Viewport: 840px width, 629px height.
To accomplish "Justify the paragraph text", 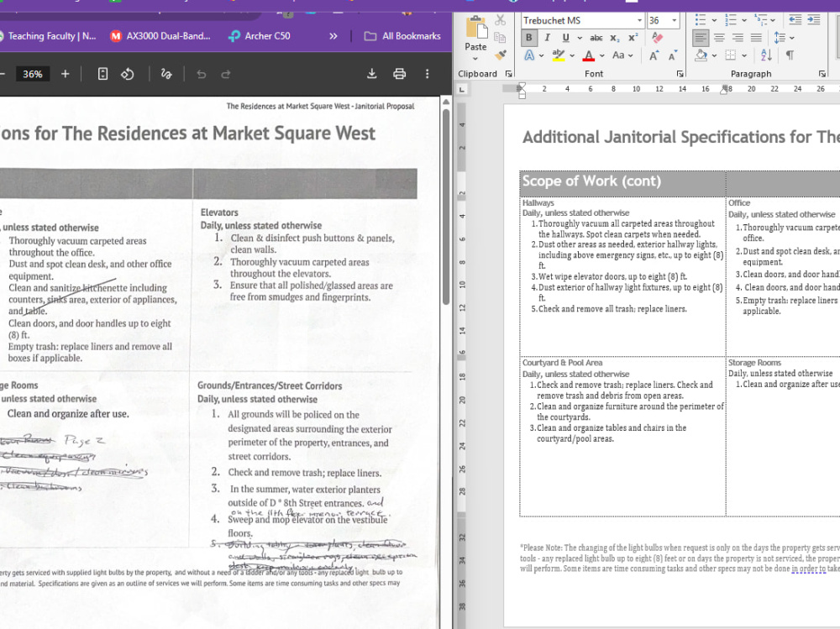I will pos(756,38).
